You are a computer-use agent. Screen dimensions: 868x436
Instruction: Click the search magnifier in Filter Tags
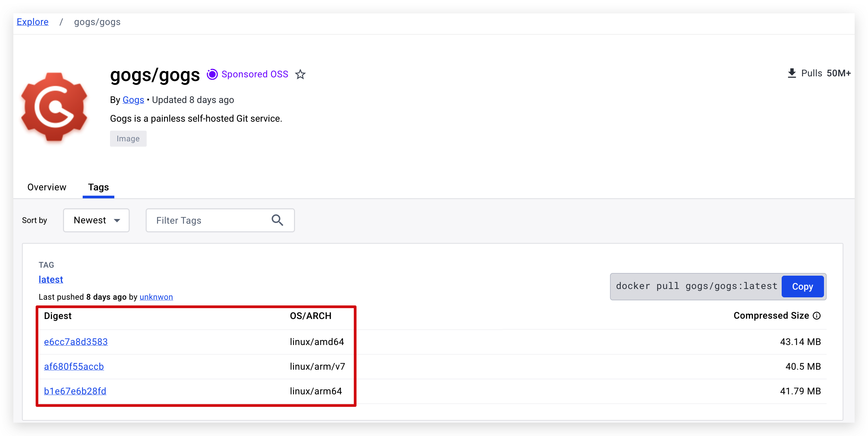pyautogui.click(x=277, y=220)
